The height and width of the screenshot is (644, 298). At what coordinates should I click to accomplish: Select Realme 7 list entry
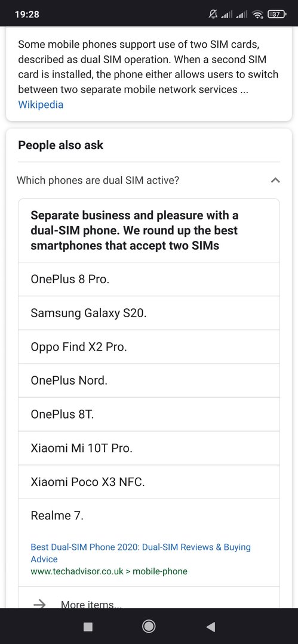coord(149,515)
